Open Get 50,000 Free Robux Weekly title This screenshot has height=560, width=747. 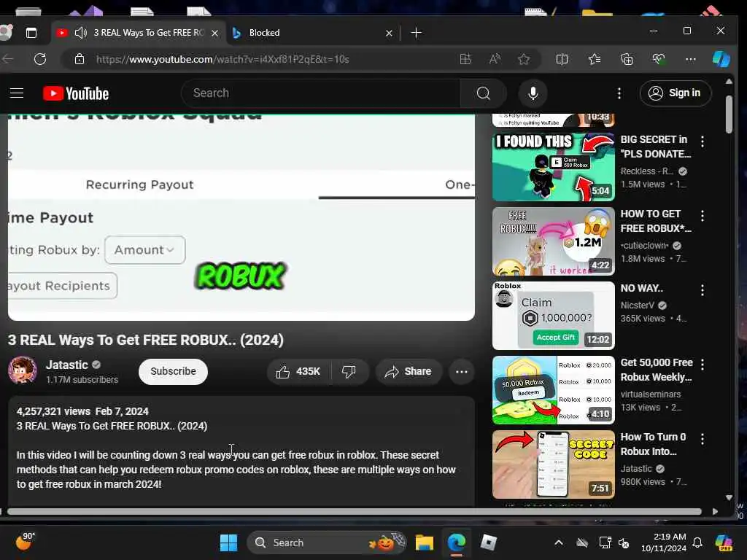point(656,370)
